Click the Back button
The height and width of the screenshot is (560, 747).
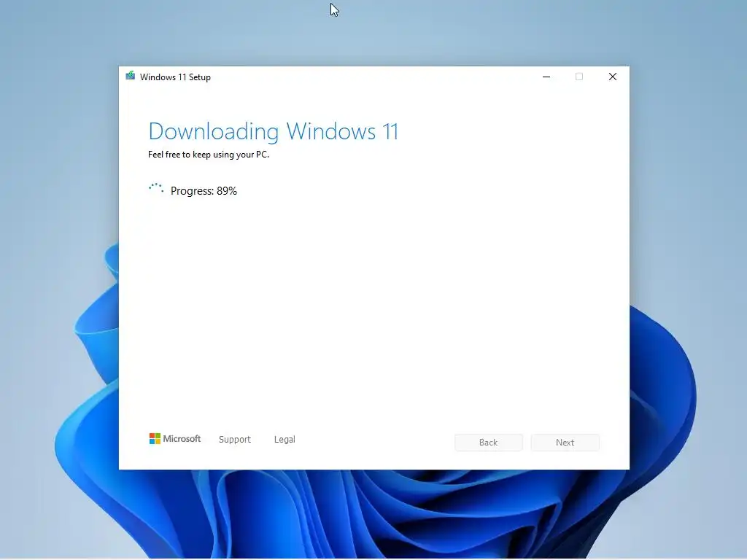pyautogui.click(x=488, y=443)
